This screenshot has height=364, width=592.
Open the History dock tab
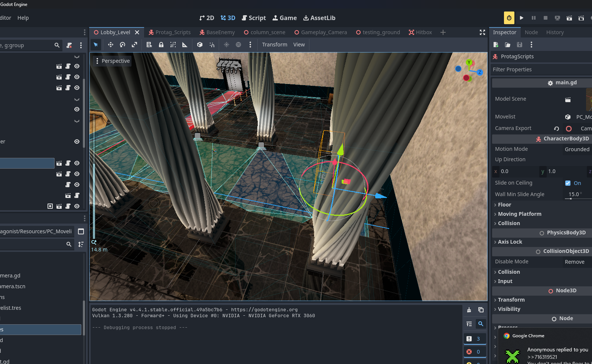[x=555, y=32]
